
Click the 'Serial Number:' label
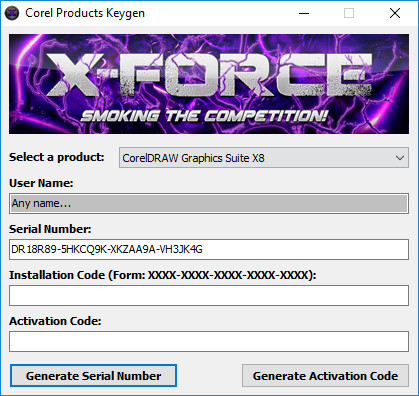[50, 229]
